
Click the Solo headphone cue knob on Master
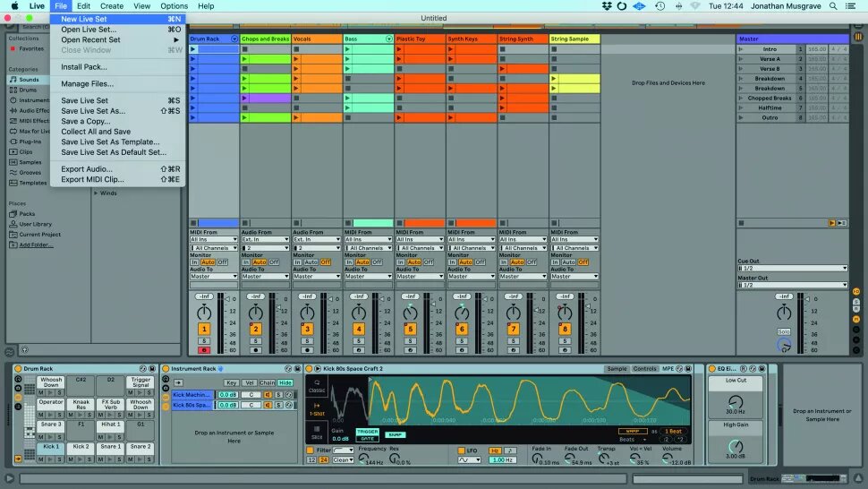(x=784, y=344)
